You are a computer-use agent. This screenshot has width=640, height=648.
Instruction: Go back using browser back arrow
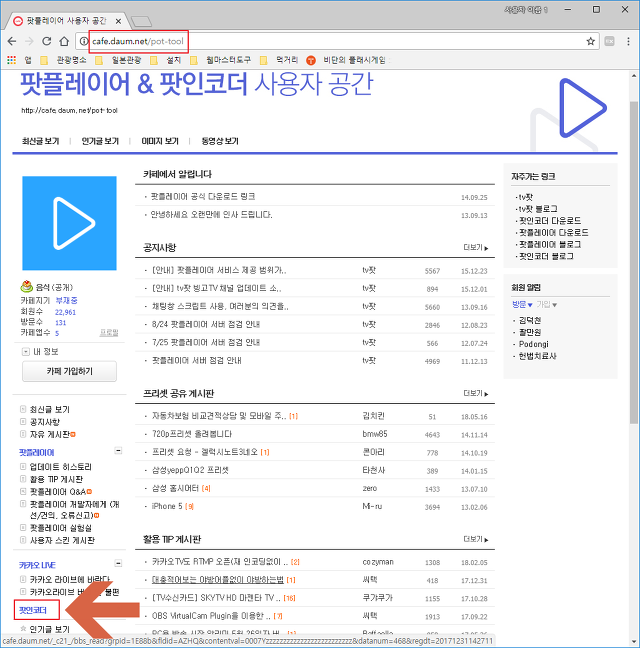pyautogui.click(x=12, y=41)
